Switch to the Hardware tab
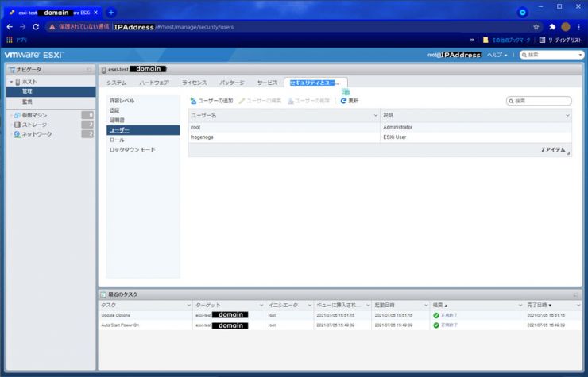 (x=154, y=83)
